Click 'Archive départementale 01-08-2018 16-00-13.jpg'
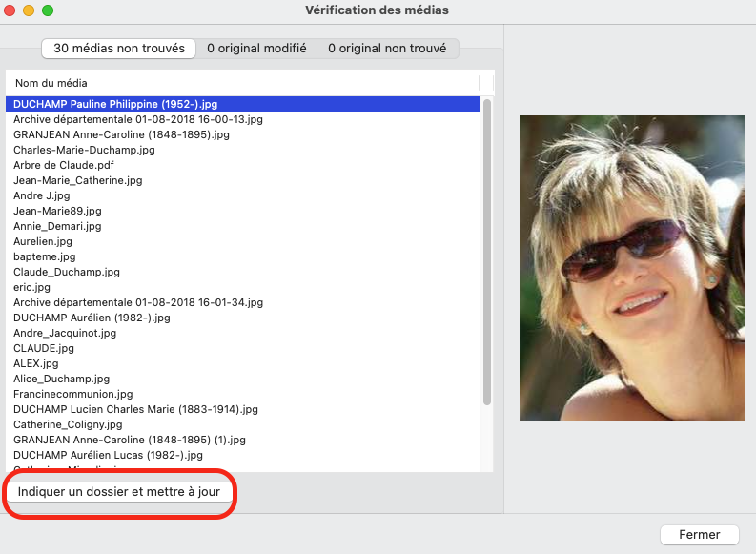 [137, 119]
